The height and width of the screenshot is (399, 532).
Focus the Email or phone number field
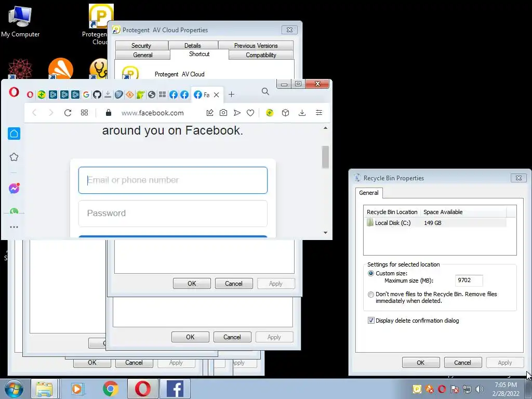(x=172, y=180)
